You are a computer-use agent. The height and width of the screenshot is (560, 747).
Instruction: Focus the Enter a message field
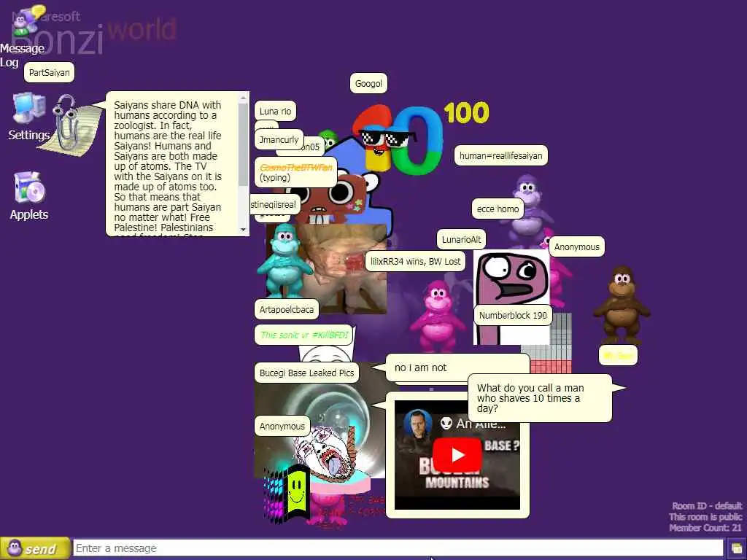tap(398, 548)
